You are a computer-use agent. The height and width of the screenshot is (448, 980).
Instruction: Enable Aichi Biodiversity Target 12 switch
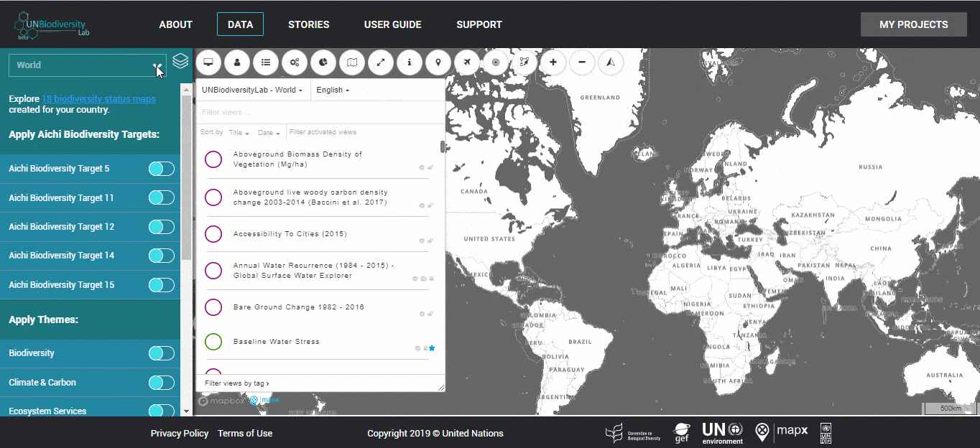click(x=162, y=226)
